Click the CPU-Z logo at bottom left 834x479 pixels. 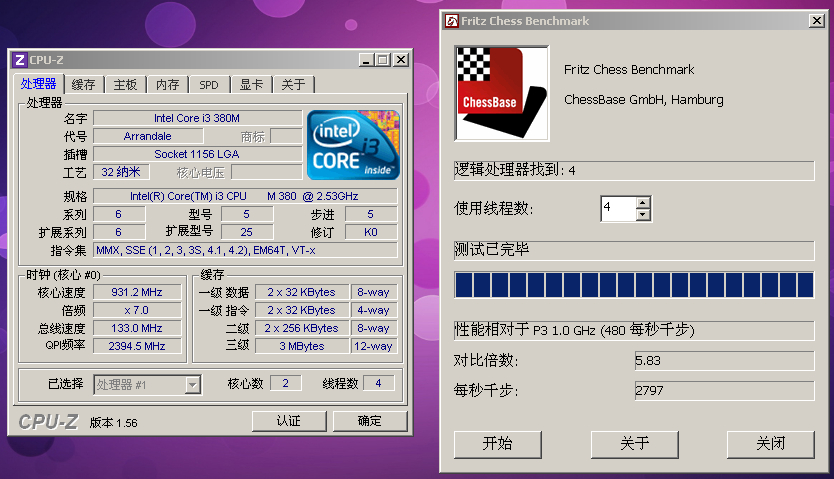coord(48,422)
